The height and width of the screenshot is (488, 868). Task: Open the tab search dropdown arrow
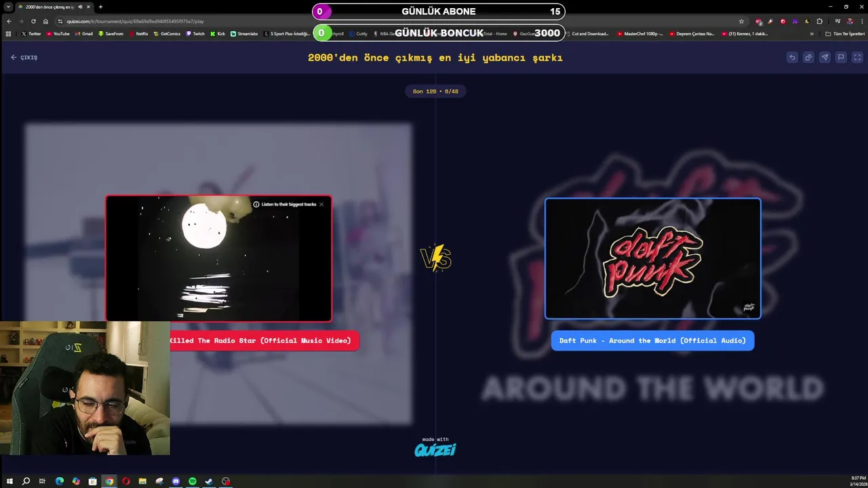pos(8,7)
